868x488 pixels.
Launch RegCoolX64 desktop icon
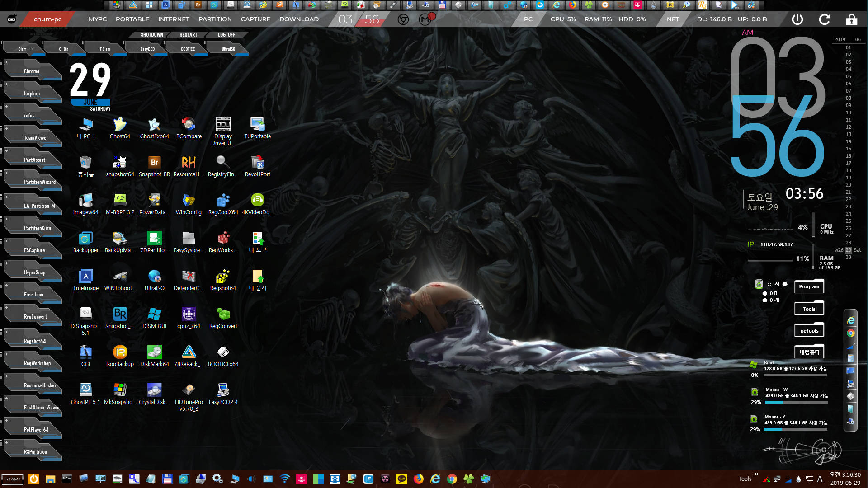pos(223,204)
